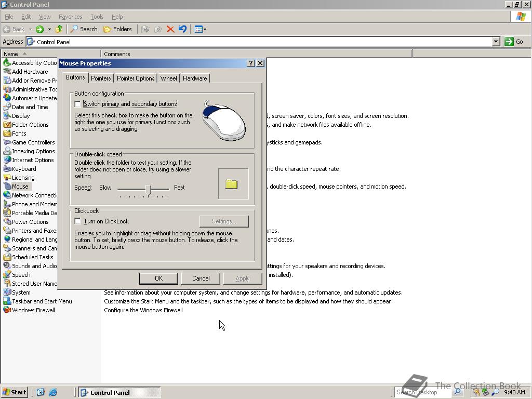Switch to the Hardware tab

(x=195, y=78)
